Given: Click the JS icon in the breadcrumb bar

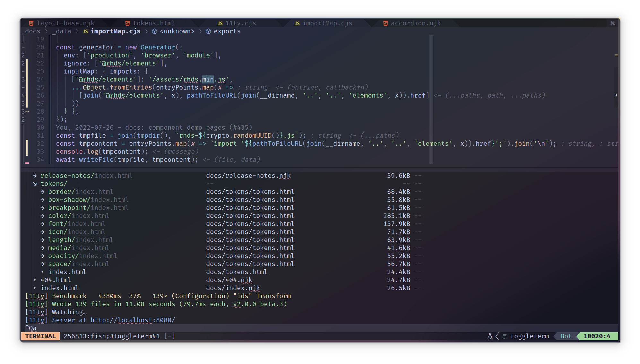Looking at the screenshot, I should [85, 31].
